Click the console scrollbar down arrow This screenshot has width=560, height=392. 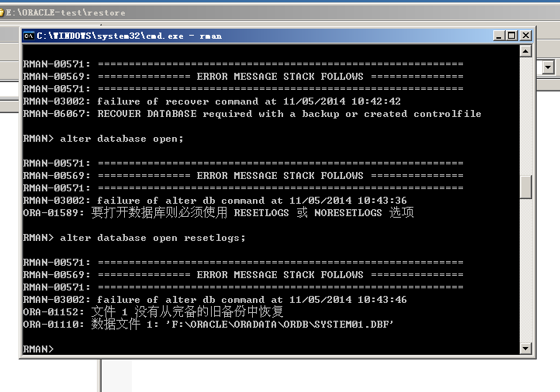pos(525,348)
